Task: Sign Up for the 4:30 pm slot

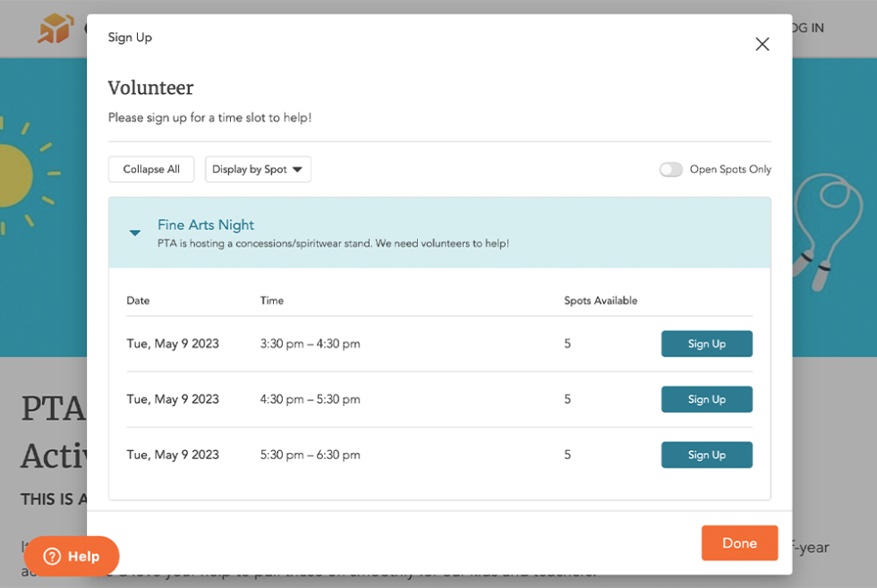Action: (706, 399)
